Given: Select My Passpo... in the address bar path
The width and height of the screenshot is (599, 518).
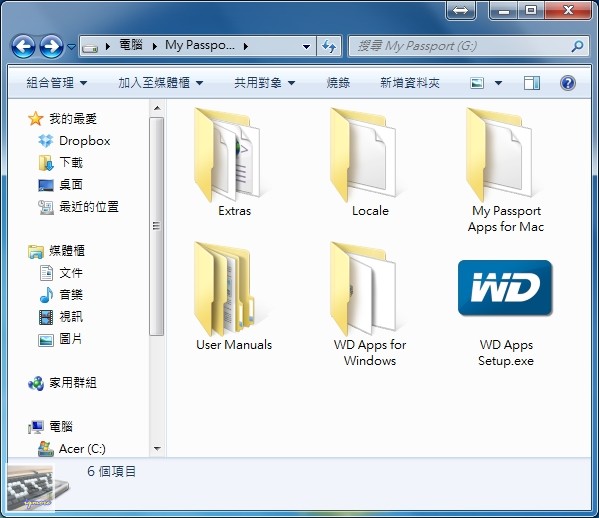Looking at the screenshot, I should click(x=200, y=45).
